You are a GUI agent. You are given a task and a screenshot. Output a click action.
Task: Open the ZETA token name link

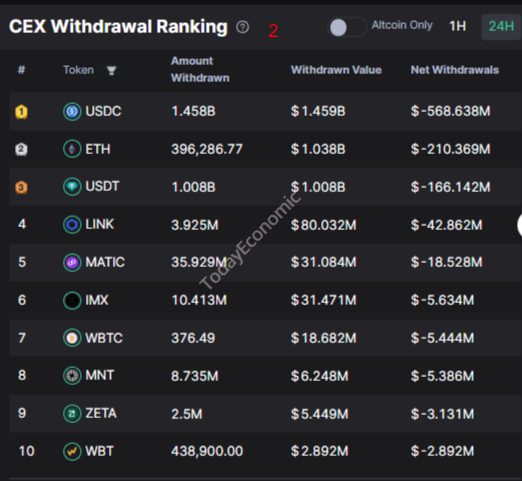point(101,413)
